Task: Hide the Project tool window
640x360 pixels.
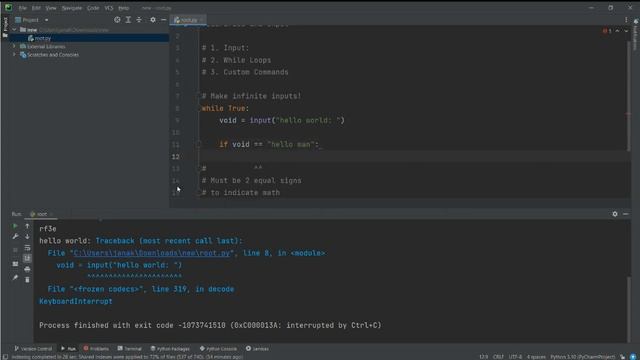Action: pos(163,20)
